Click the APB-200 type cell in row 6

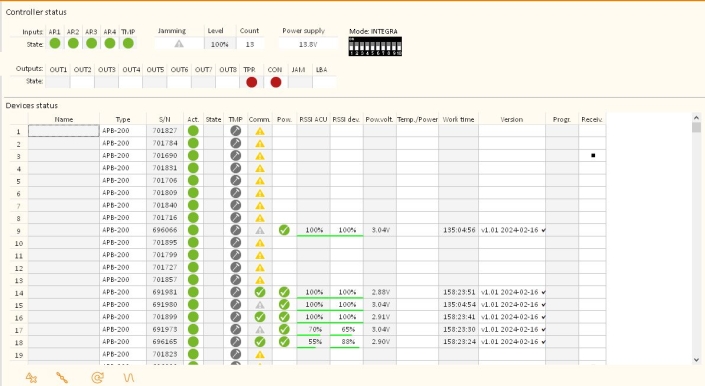pyautogui.click(x=123, y=193)
